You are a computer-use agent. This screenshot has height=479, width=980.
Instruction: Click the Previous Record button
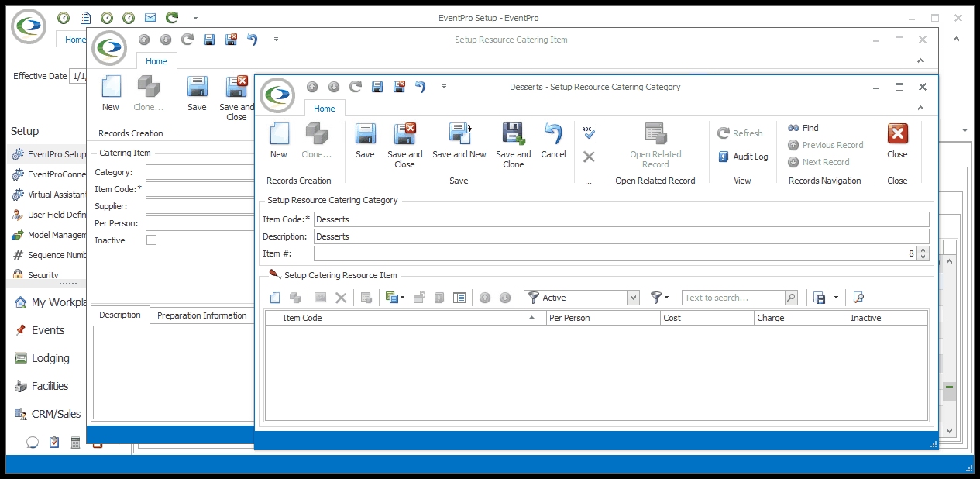tap(825, 145)
